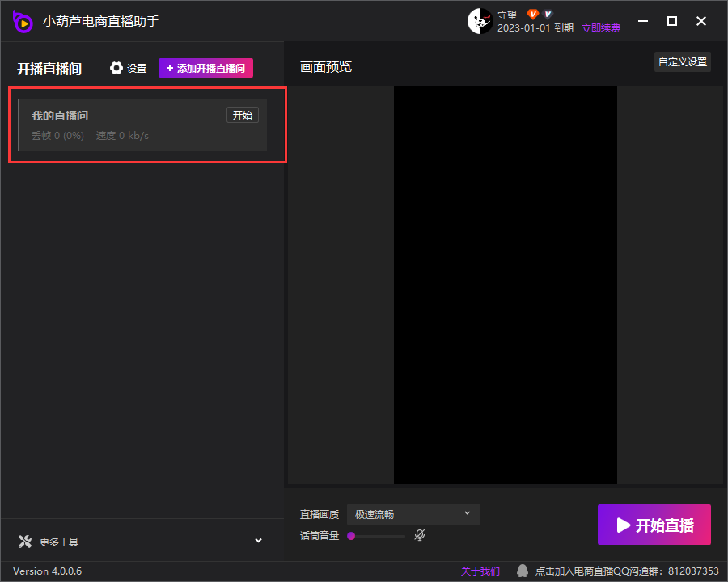
Task: Click the orange V membership badge
Action: tap(533, 15)
